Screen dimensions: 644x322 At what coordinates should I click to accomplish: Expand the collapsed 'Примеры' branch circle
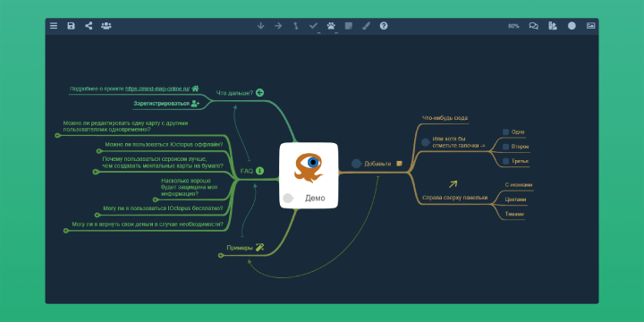point(221,256)
